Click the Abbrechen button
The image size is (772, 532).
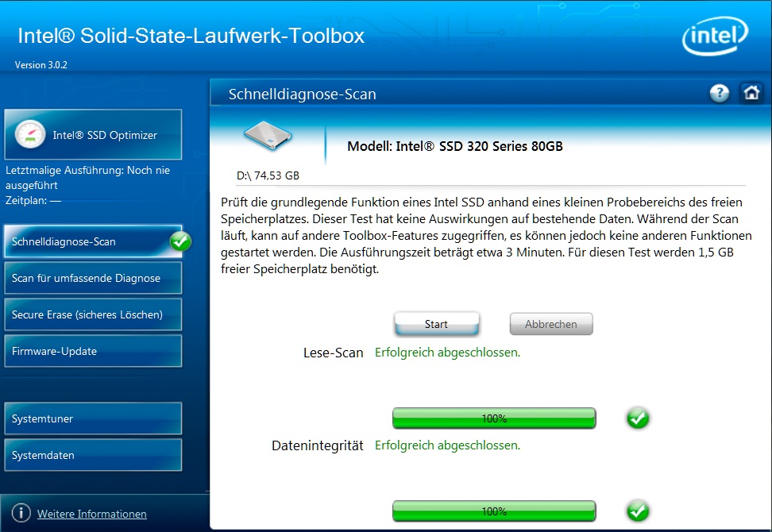551,324
